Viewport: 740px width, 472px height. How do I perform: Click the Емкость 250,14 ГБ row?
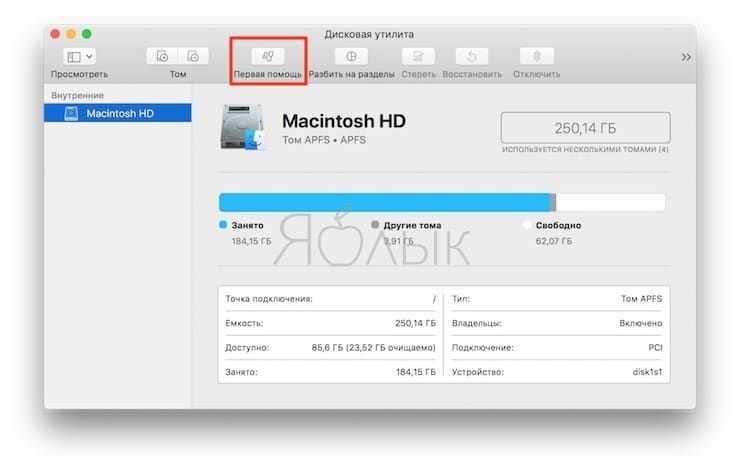tap(330, 323)
